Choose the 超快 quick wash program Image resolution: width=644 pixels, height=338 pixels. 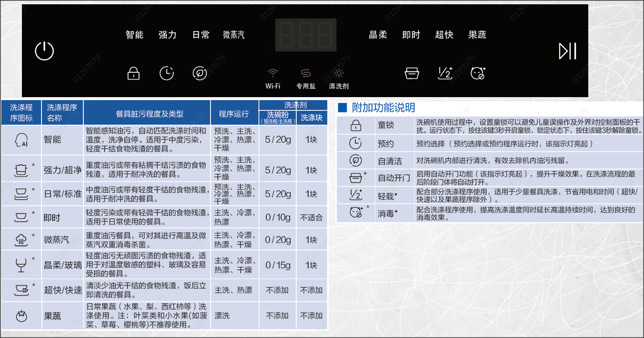[444, 35]
